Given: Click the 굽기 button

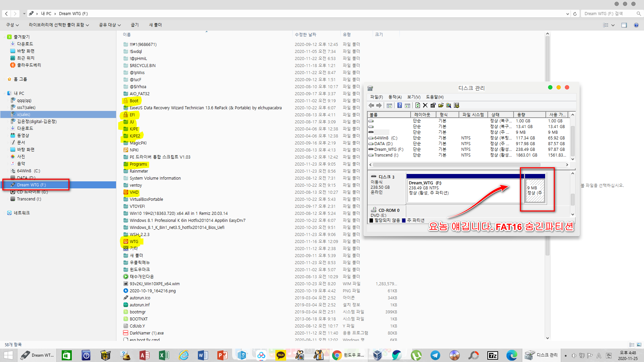Looking at the screenshot, I should coord(135,25).
